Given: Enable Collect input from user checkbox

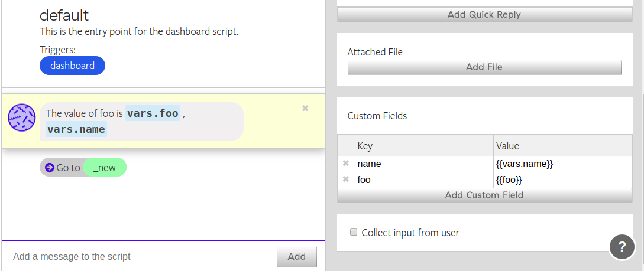Looking at the screenshot, I should point(353,233).
